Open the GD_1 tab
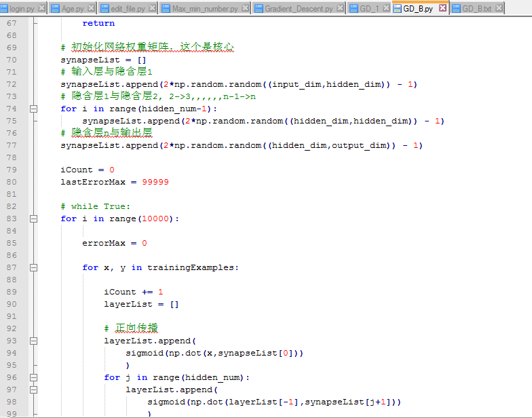 (x=369, y=8)
